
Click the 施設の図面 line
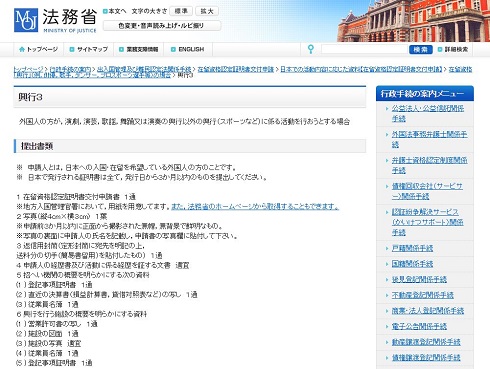(x=47, y=334)
